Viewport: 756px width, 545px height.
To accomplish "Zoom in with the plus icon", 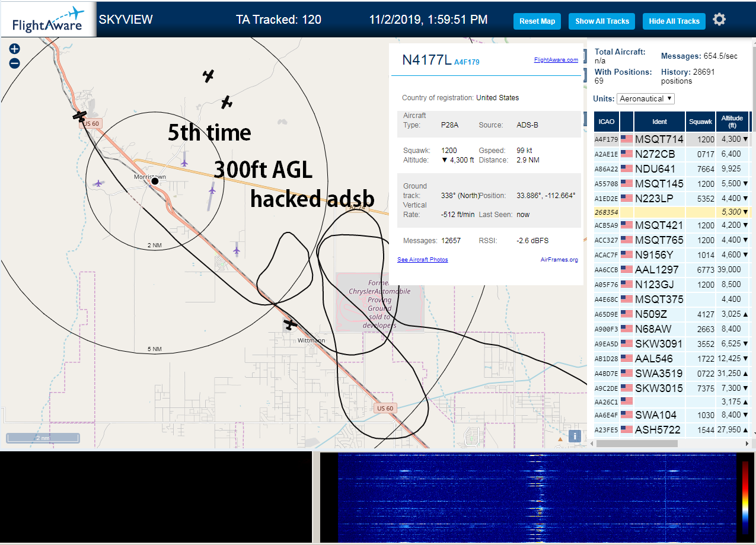I will pos(15,49).
